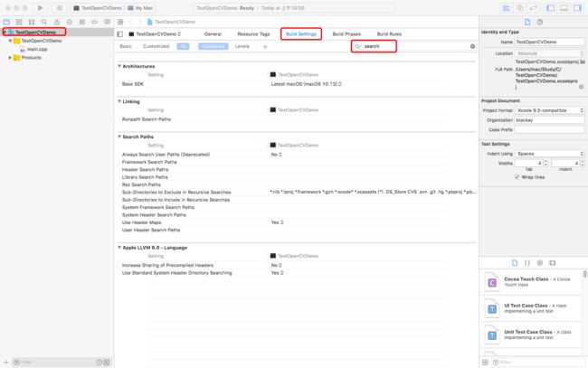Reveal full path with arrow icon

tap(582, 87)
